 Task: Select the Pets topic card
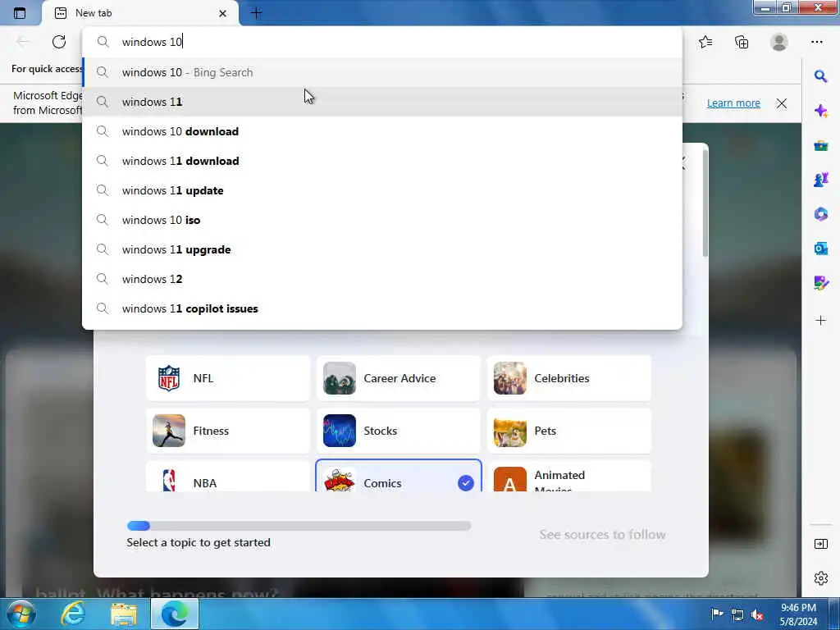click(569, 431)
